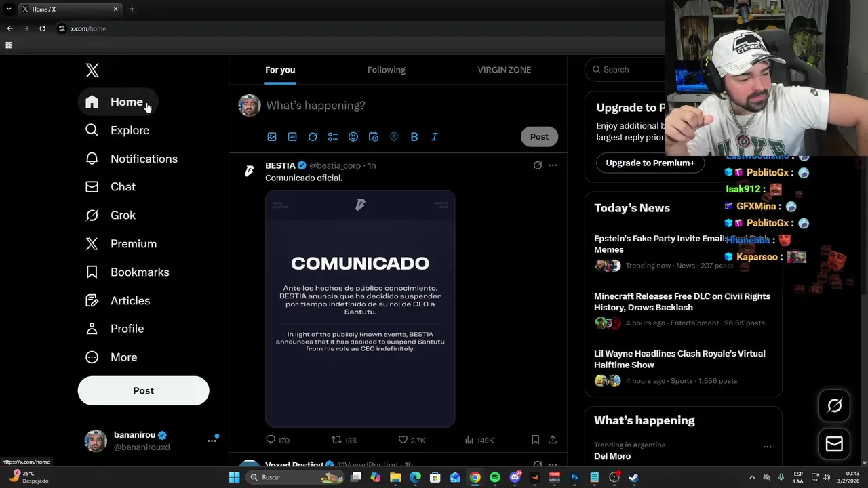Add media image icon in composer
Image resolution: width=868 pixels, height=488 pixels.
click(x=272, y=137)
